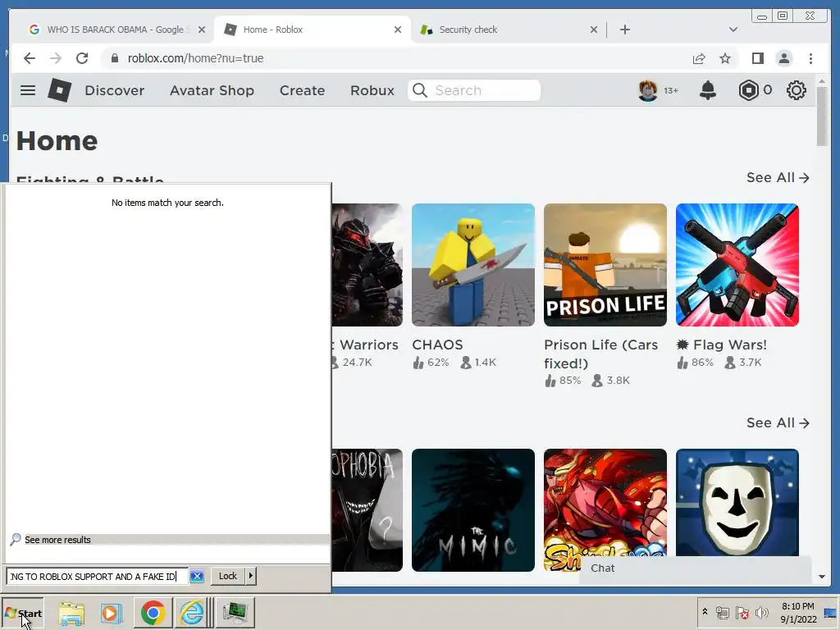Open the computer monitor taskbar app
The height and width of the screenshot is (630, 840).
(235, 612)
